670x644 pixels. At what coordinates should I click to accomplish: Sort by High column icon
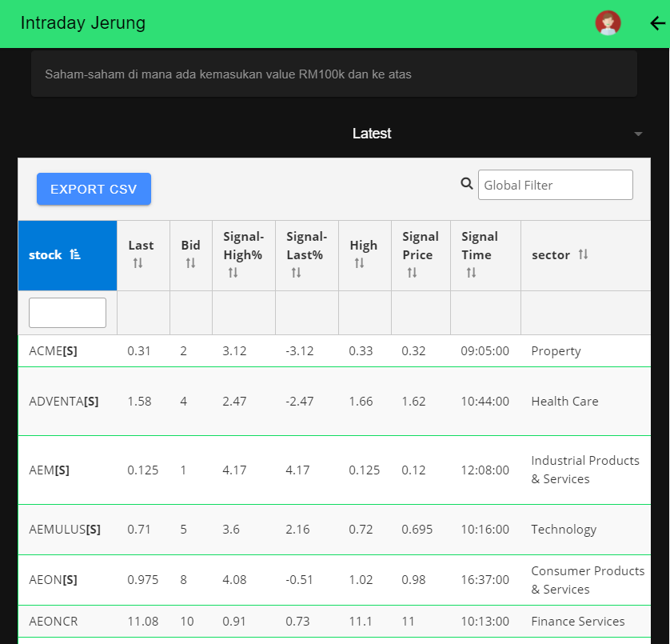coord(359,263)
